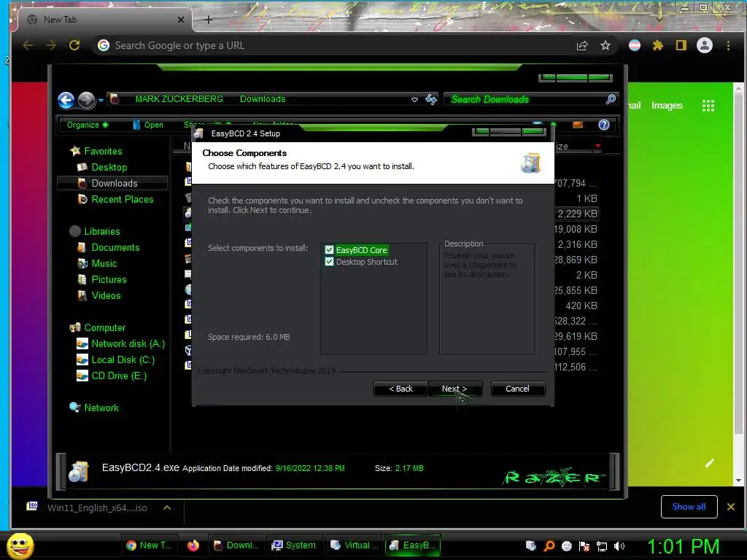Switch to System taskbar window
747x560 pixels.
click(293, 545)
